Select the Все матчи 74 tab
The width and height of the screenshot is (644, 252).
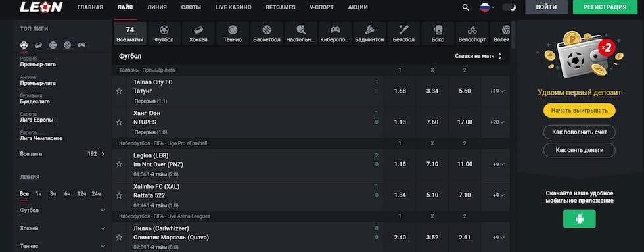click(x=130, y=34)
